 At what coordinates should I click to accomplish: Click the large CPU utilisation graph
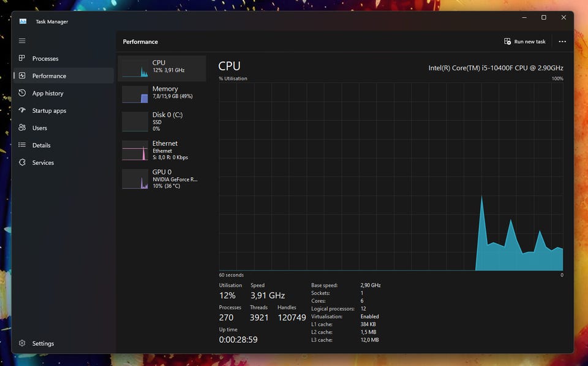[x=391, y=177]
